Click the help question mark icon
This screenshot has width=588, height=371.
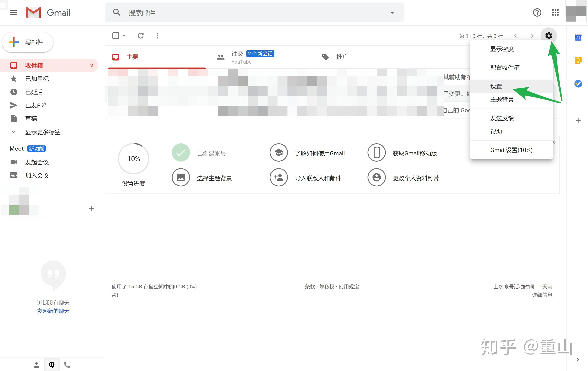537,12
